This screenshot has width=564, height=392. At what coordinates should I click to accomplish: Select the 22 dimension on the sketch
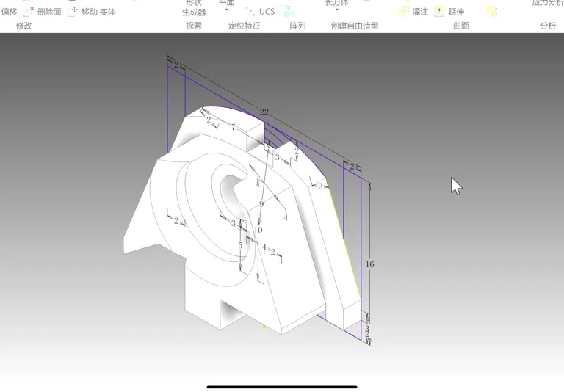coord(264,112)
